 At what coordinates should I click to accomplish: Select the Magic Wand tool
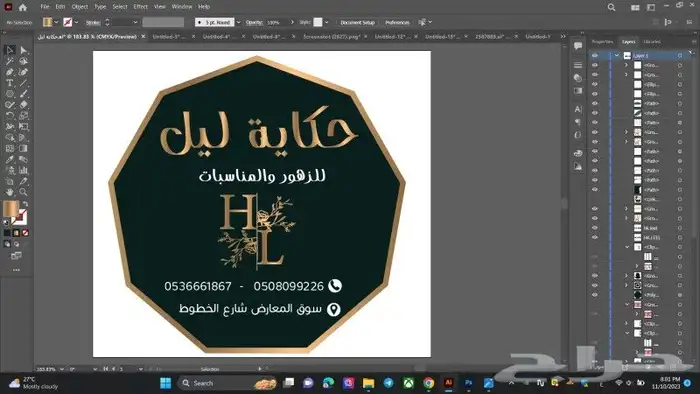coord(9,61)
